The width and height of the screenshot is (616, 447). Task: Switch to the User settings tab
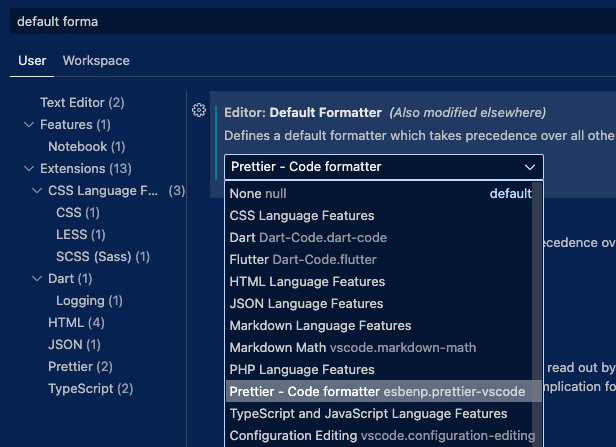[x=32, y=60]
